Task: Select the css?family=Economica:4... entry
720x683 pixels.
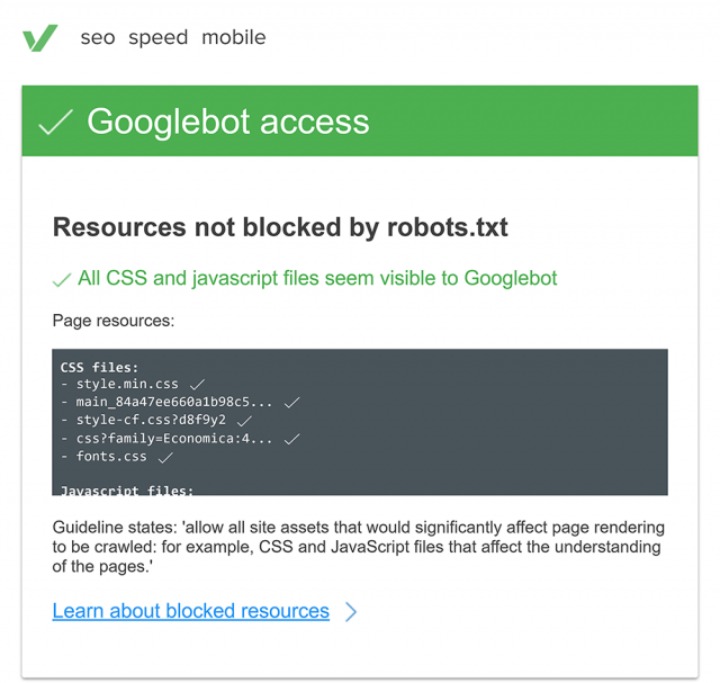Action: (174, 439)
